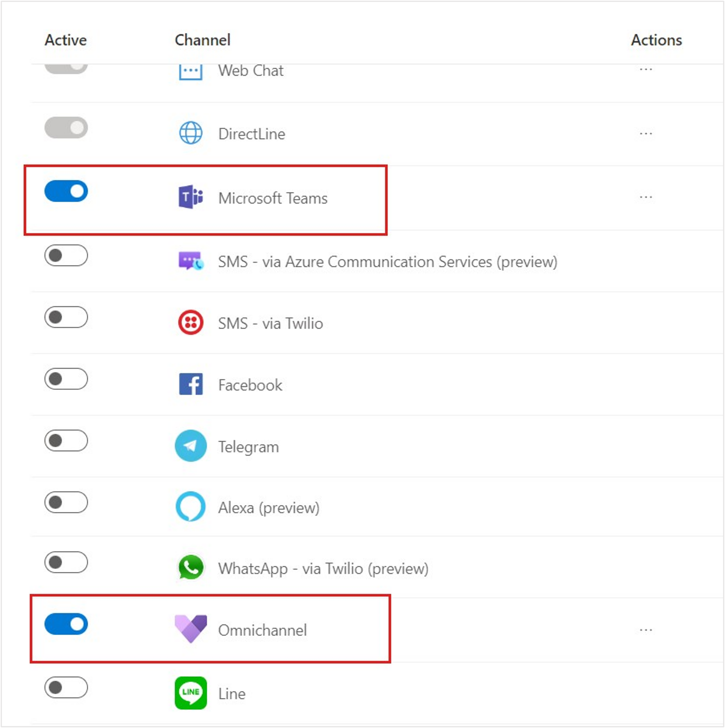Click the Alexa ring icon
This screenshot has height=728, width=725.
[x=191, y=506]
